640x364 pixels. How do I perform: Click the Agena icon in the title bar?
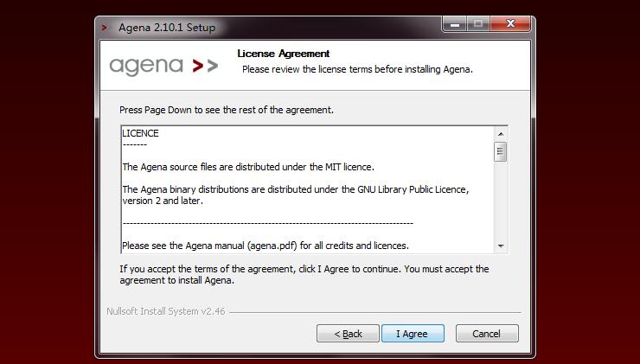105,28
